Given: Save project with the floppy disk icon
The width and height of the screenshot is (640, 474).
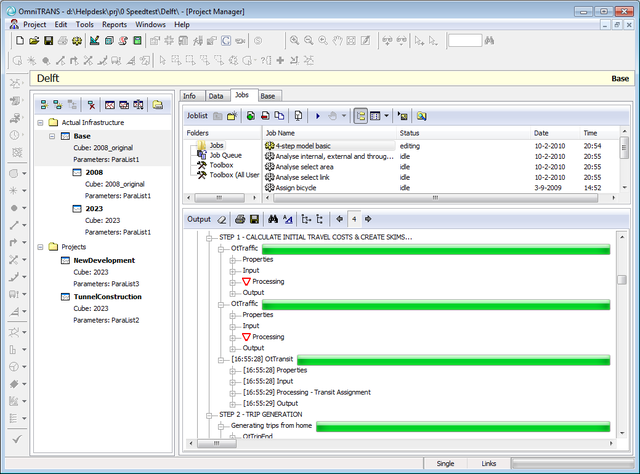Looking at the screenshot, I should [49, 40].
